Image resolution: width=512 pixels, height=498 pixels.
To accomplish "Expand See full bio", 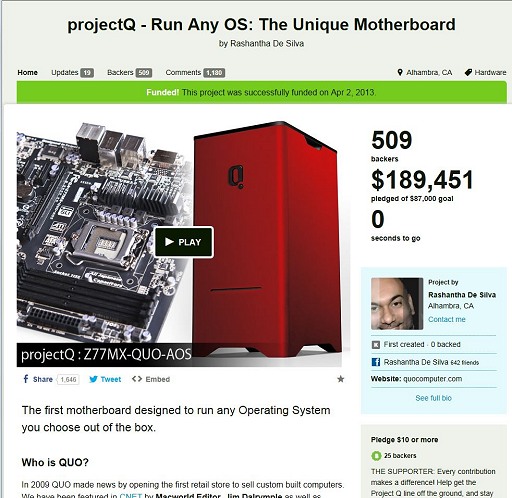I will 433,398.
